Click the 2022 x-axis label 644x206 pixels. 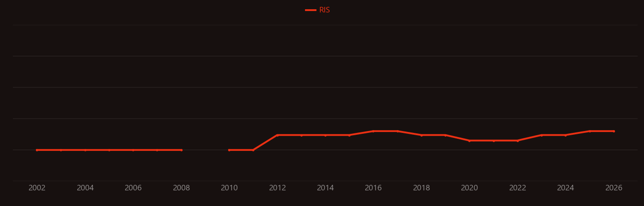click(x=517, y=188)
